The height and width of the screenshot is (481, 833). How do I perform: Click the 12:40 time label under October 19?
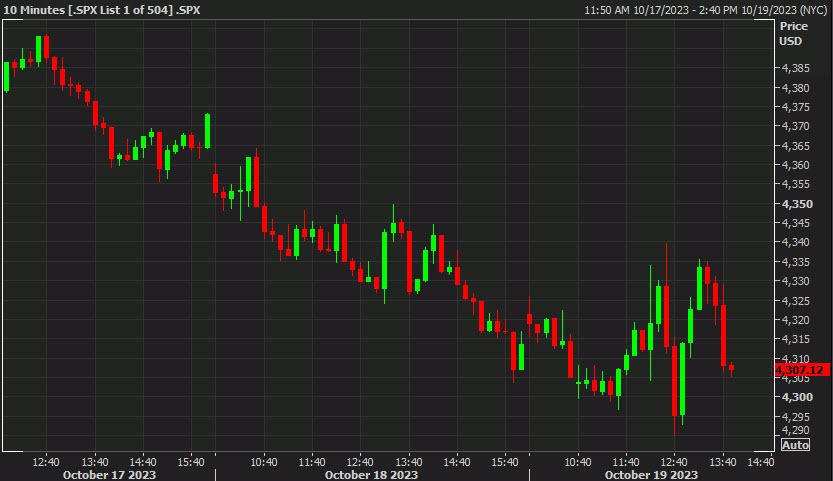pos(674,462)
